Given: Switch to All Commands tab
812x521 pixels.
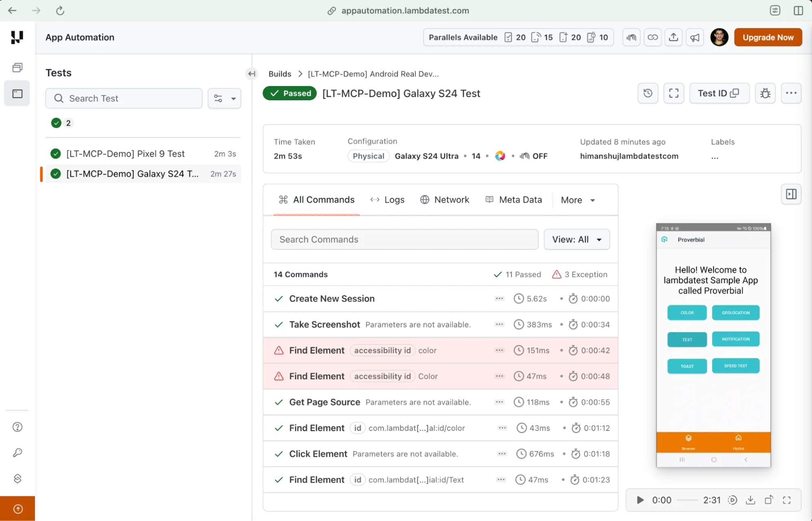Looking at the screenshot, I should pyautogui.click(x=316, y=199).
